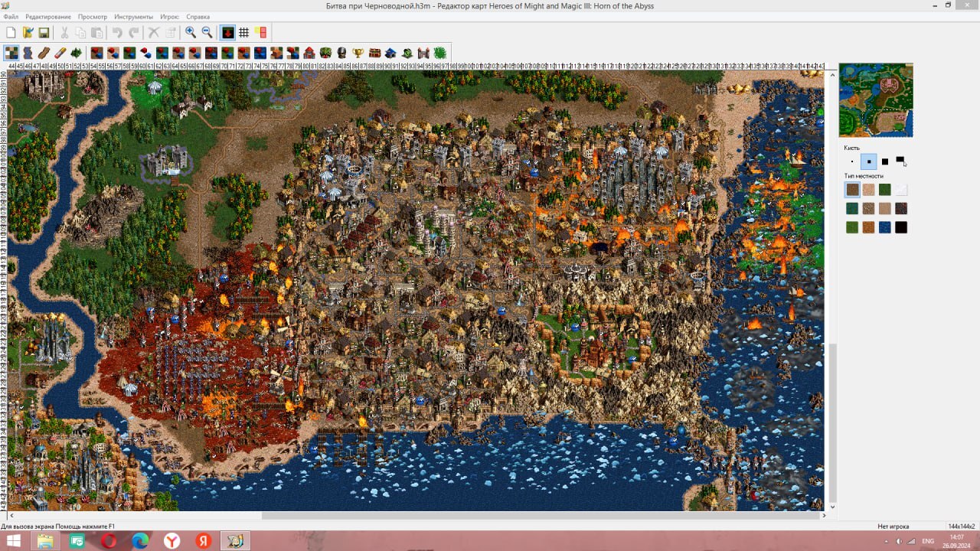Toggle the underground level view button
Screen dimensions: 980x551
coord(227,32)
